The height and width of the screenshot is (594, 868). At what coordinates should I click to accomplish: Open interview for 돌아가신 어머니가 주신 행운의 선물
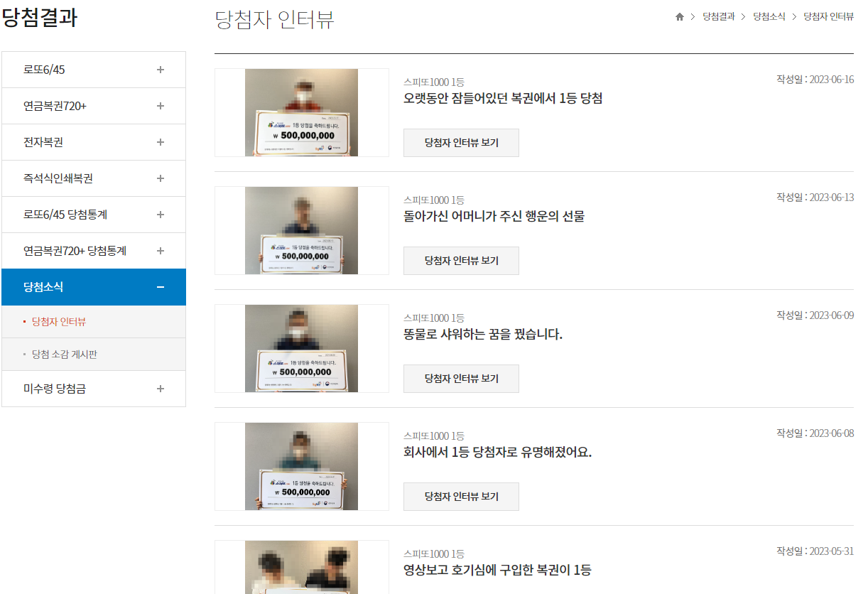[461, 261]
